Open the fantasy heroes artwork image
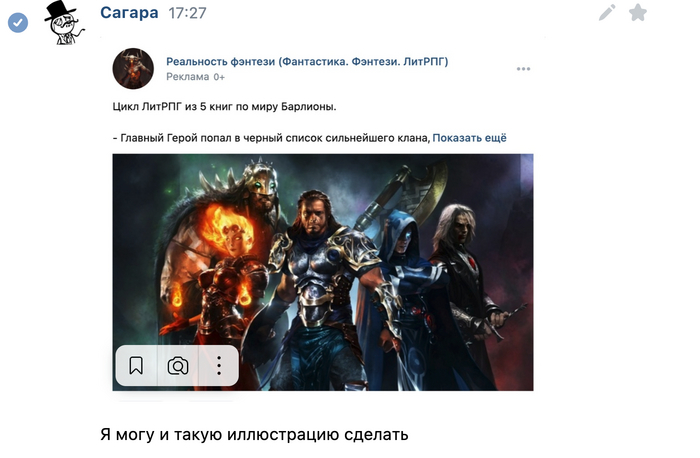Screen dimensions: 700x458 (x=323, y=272)
